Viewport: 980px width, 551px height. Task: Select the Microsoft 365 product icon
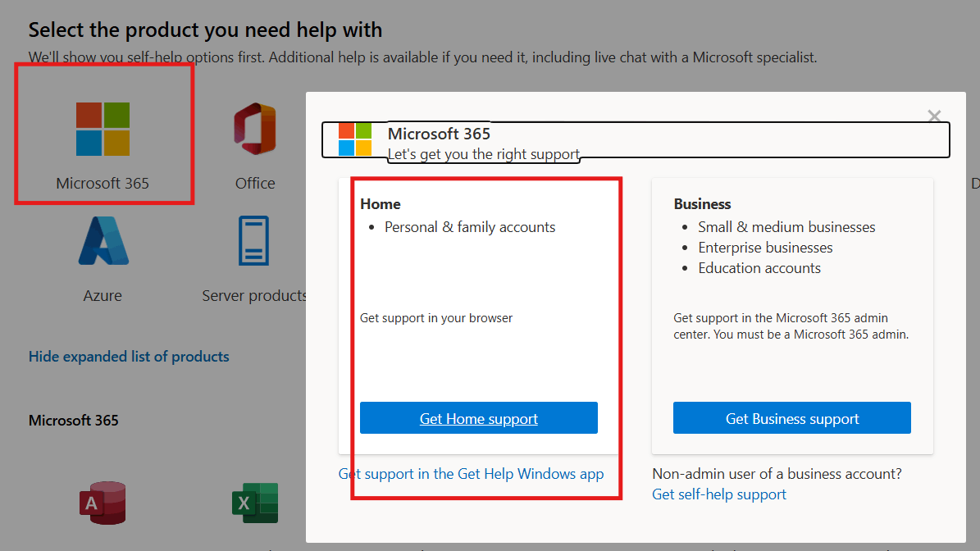click(103, 130)
